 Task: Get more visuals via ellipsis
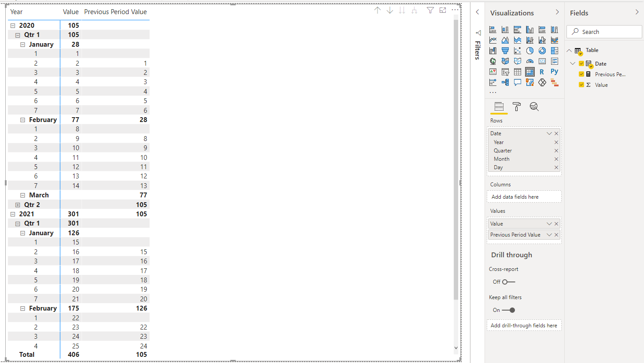493,93
